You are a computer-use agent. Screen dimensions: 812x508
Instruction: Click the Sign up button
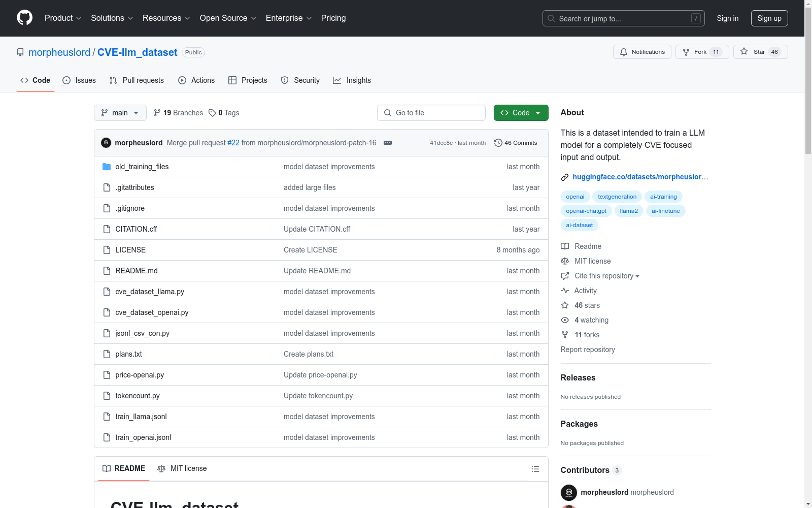click(x=769, y=18)
